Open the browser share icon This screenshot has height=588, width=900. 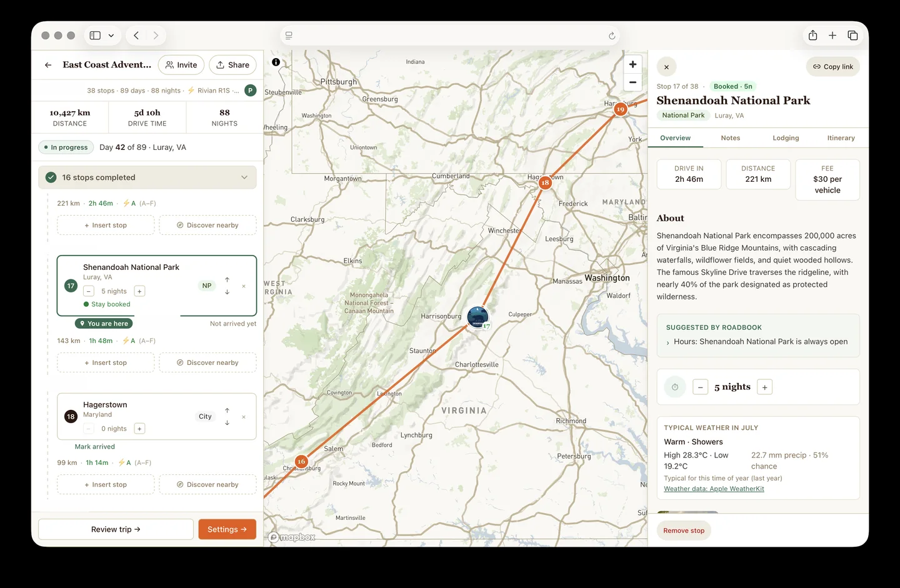pos(812,36)
